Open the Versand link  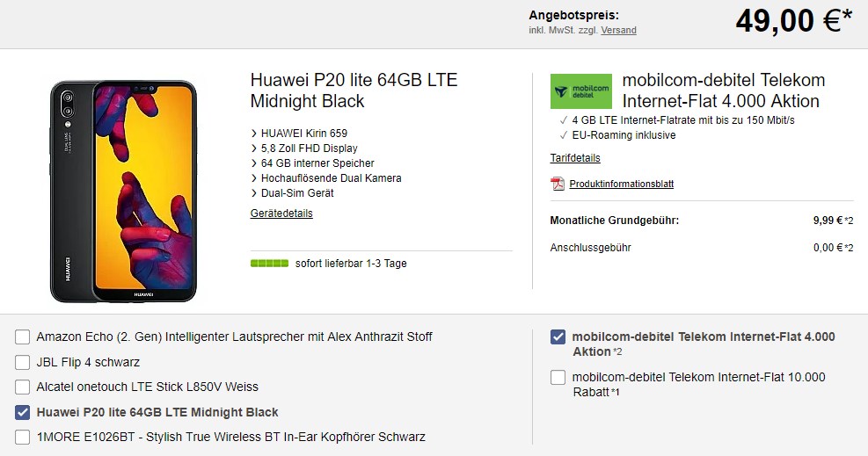618,30
